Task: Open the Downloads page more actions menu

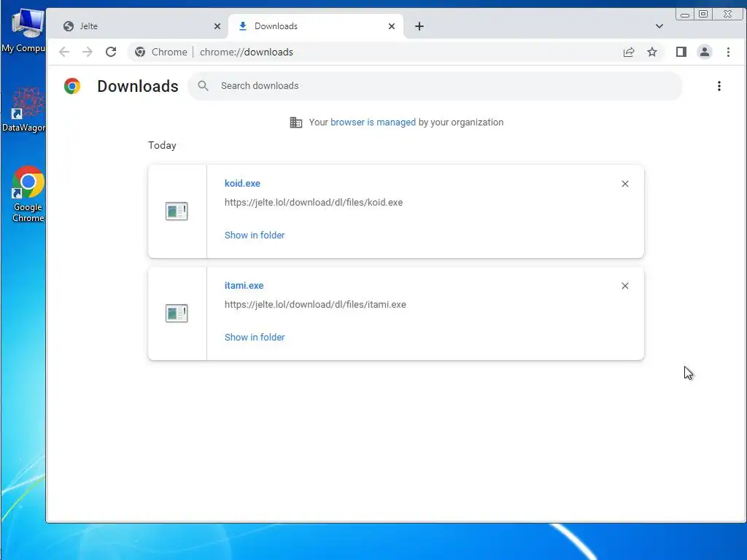Action: [x=719, y=86]
